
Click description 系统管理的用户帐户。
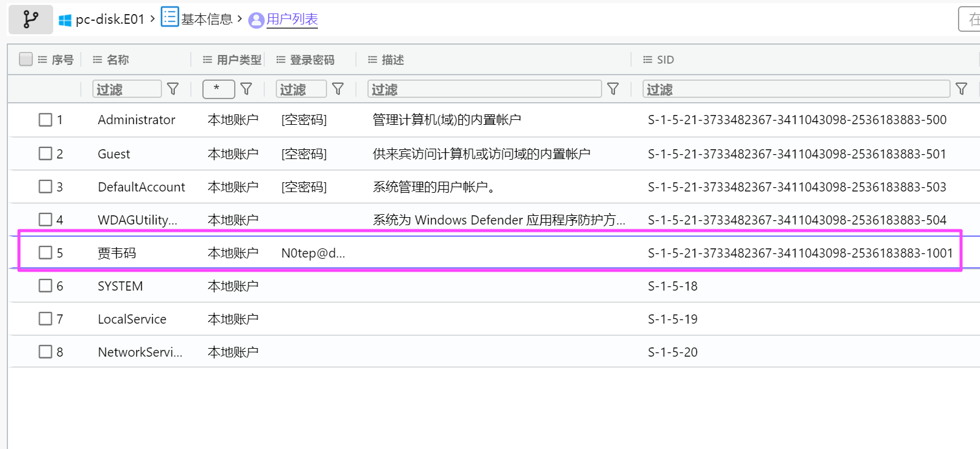tap(434, 187)
